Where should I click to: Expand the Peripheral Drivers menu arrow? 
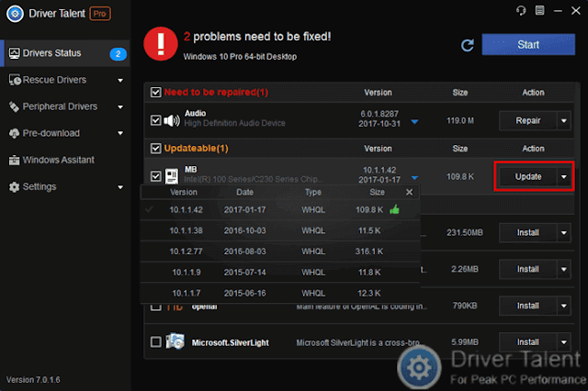click(x=120, y=107)
